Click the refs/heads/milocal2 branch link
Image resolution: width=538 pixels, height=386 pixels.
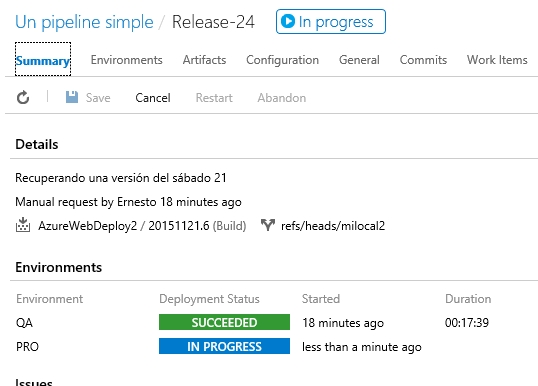click(x=333, y=226)
